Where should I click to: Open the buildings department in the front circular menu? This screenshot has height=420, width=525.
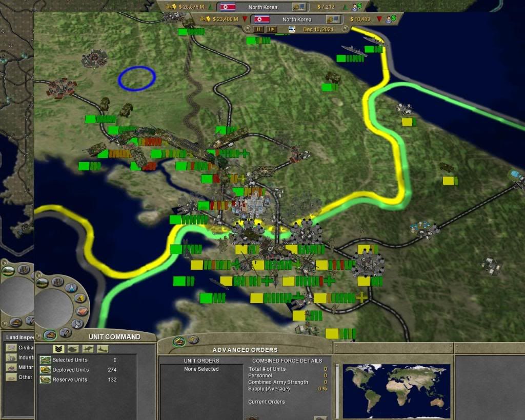(x=57, y=282)
